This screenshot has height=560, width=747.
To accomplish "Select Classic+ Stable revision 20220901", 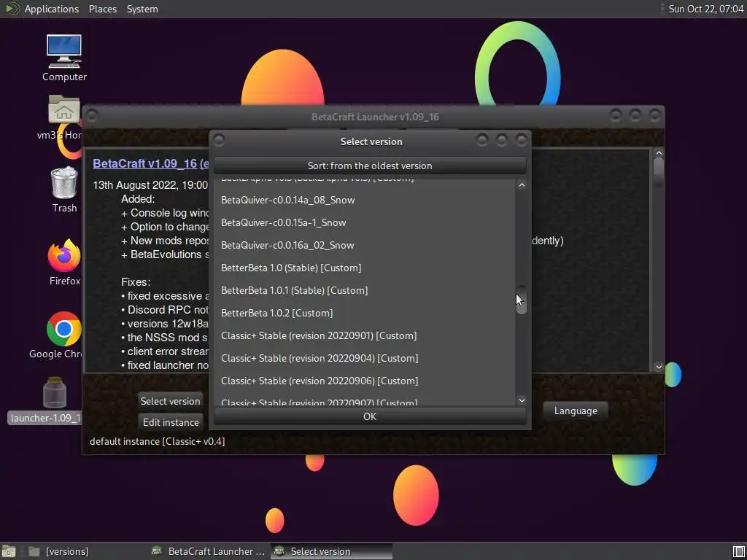I will (x=365, y=335).
